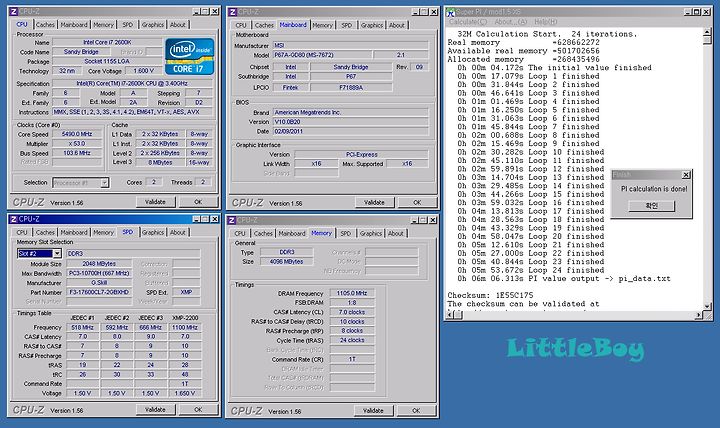This screenshot has height=428, width=720.
Task: Select SPD tab in the DRAM Timings window
Action: tap(345, 233)
